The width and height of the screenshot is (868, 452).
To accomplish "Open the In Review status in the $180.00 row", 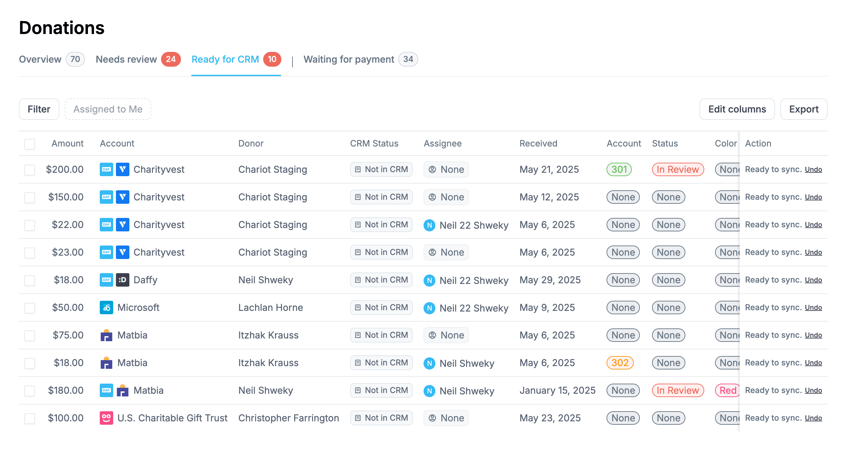I will point(678,390).
